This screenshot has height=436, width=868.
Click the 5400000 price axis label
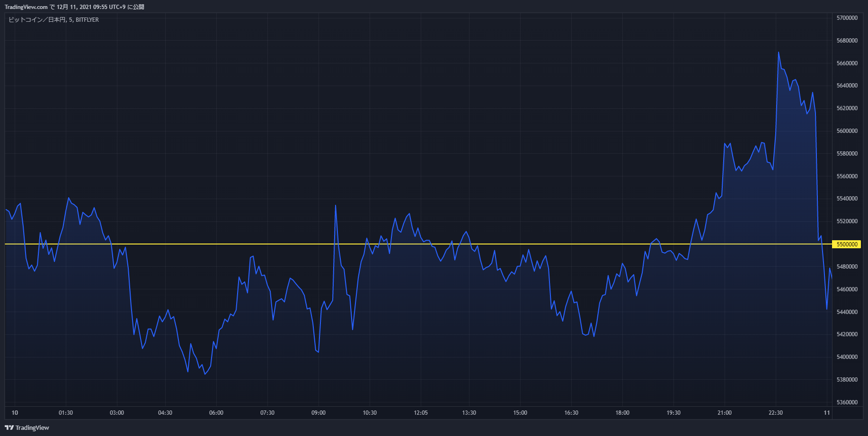tap(847, 357)
